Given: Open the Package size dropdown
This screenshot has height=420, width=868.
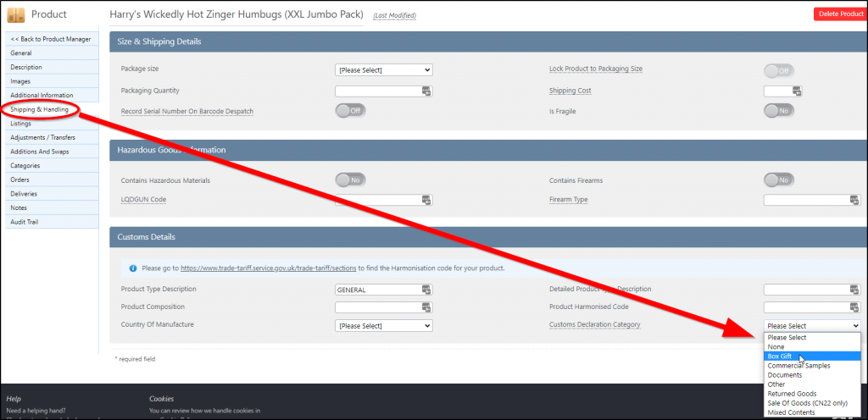Looking at the screenshot, I should pyautogui.click(x=384, y=70).
